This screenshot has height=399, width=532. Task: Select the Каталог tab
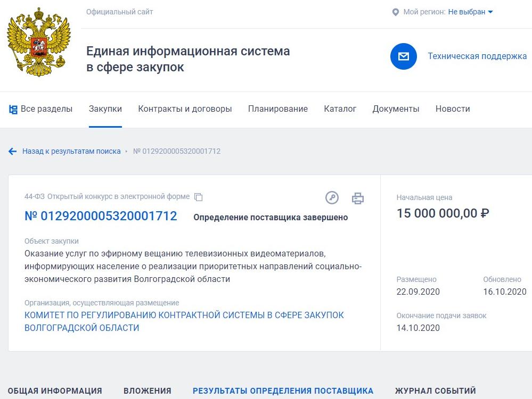(x=340, y=109)
